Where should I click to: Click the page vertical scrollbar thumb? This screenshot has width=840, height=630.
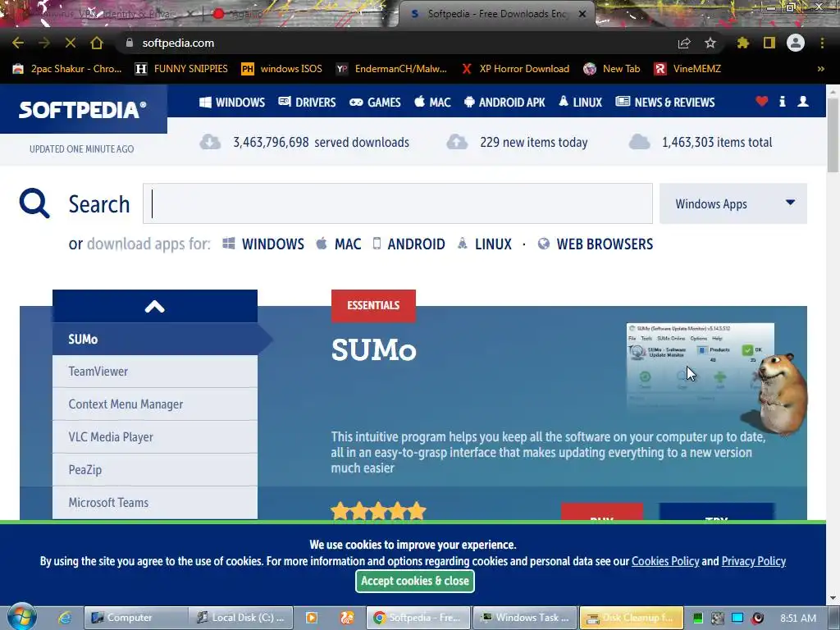tap(833, 134)
